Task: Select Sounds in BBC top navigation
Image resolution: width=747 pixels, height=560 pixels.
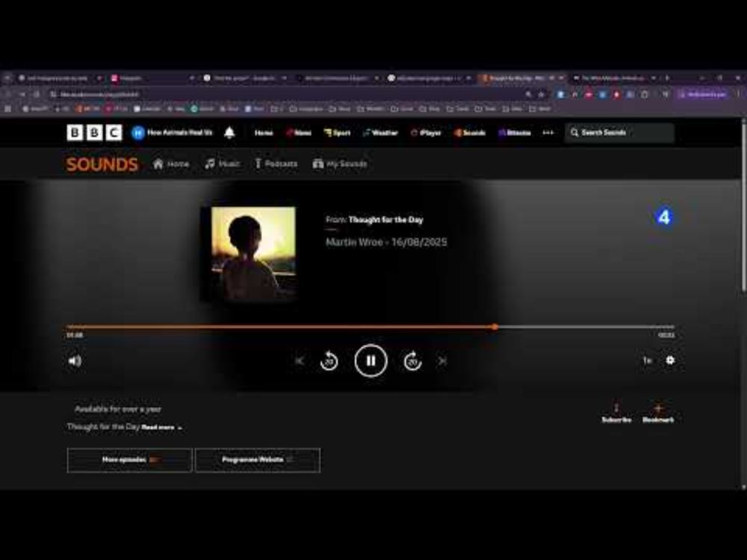Action: [470, 133]
